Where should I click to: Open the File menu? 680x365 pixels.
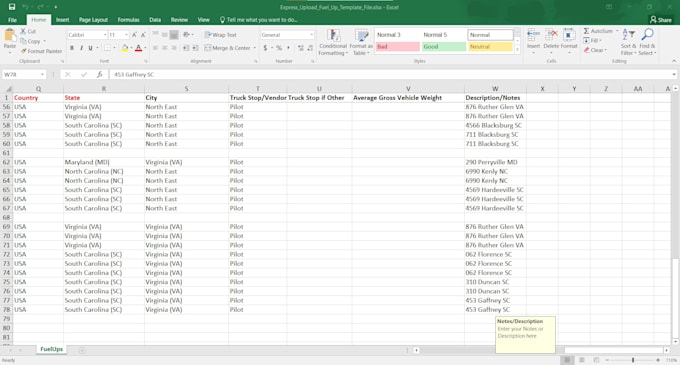[x=13, y=20]
